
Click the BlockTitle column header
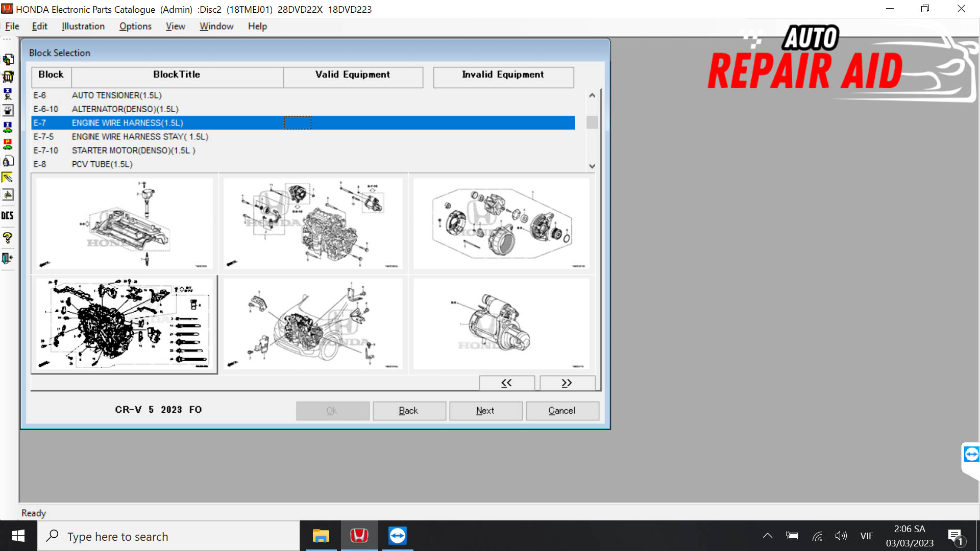tap(177, 77)
